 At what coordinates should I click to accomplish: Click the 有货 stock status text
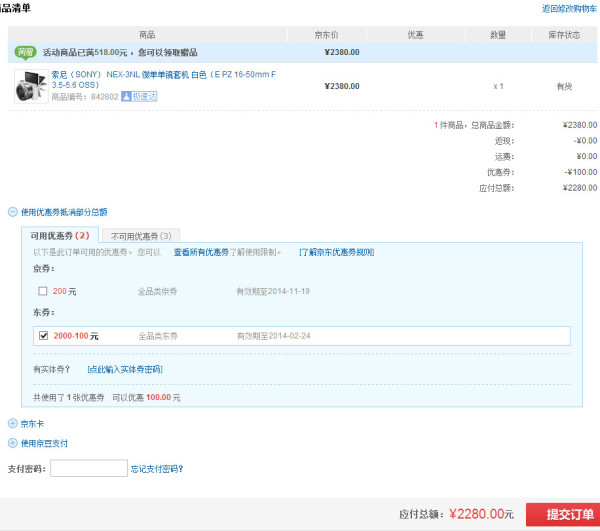coord(564,86)
